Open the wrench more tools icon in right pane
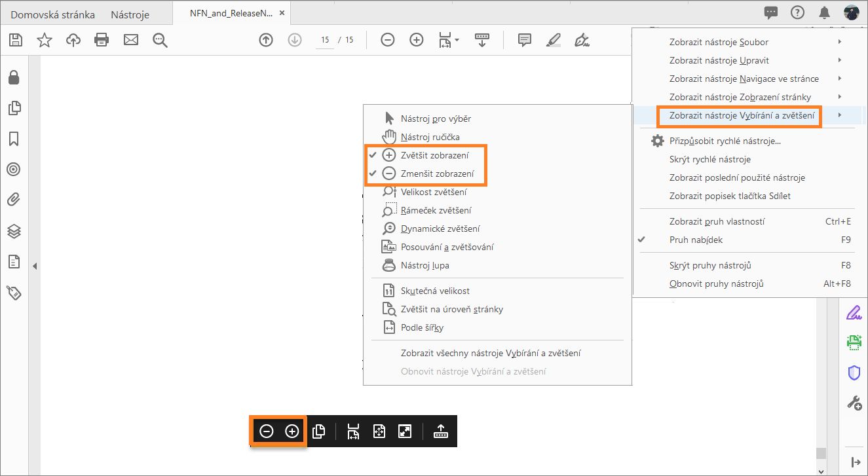The image size is (868, 476). pyautogui.click(x=854, y=403)
